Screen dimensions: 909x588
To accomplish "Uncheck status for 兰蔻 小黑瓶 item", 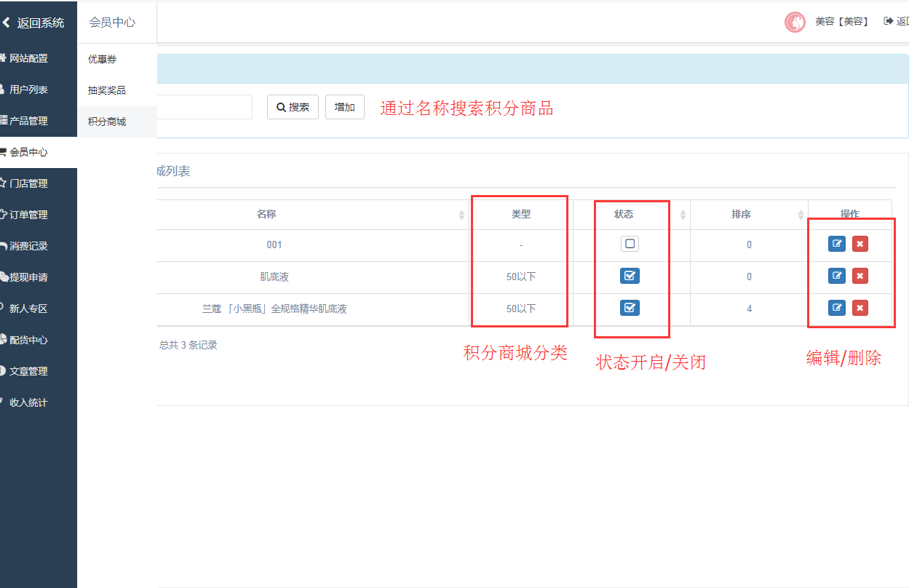I will [x=630, y=308].
